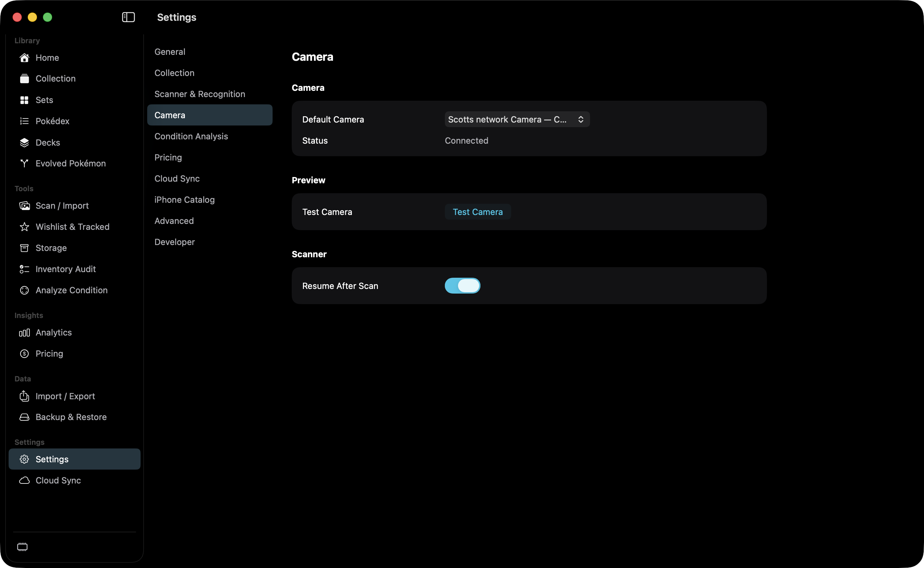Screen dimensions: 924x568
Task: Open Sets via its grid icon
Action: [24, 100]
